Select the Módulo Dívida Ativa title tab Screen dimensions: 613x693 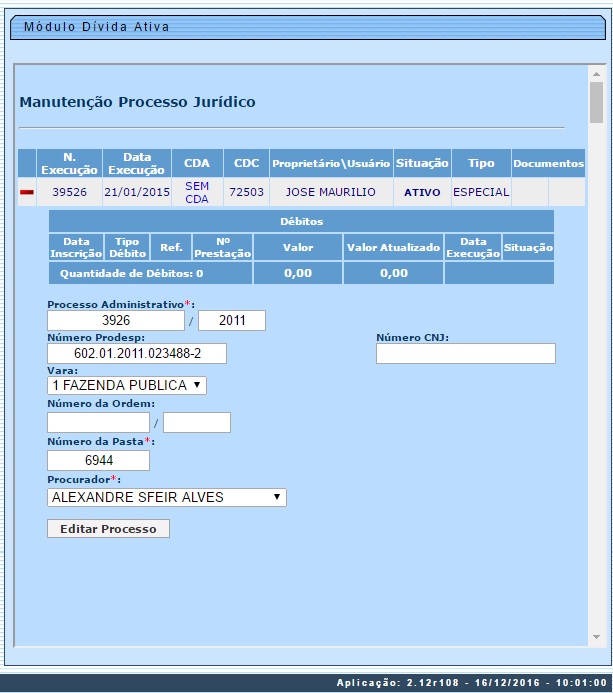(97, 27)
